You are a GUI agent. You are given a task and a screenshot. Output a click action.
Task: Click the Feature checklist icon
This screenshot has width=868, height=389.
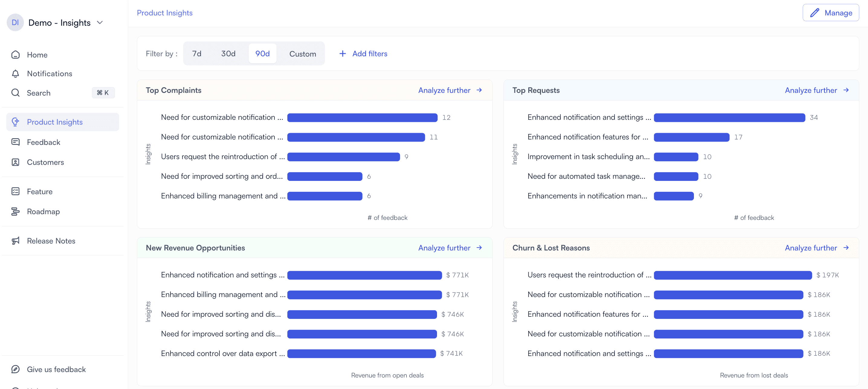coord(15,191)
